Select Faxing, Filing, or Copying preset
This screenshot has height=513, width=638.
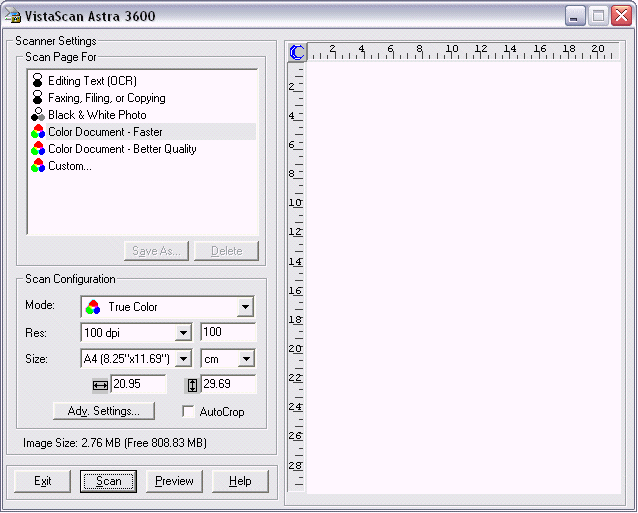point(107,98)
